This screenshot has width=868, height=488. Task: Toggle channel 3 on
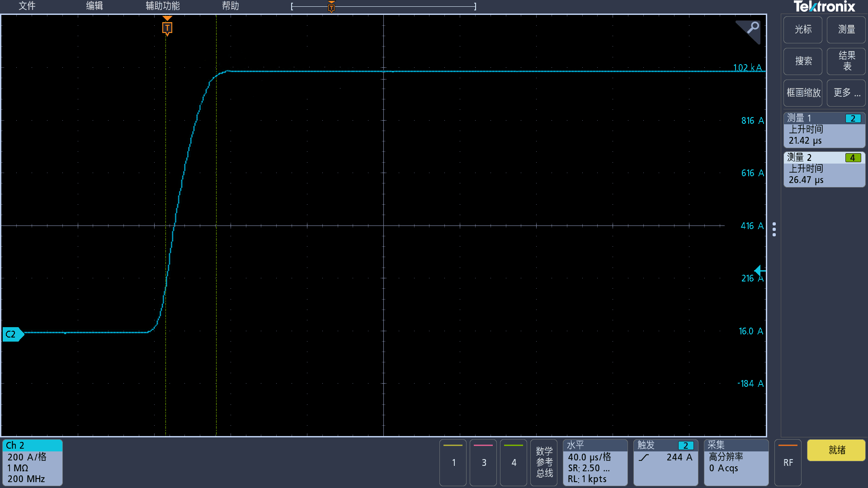[484, 462]
